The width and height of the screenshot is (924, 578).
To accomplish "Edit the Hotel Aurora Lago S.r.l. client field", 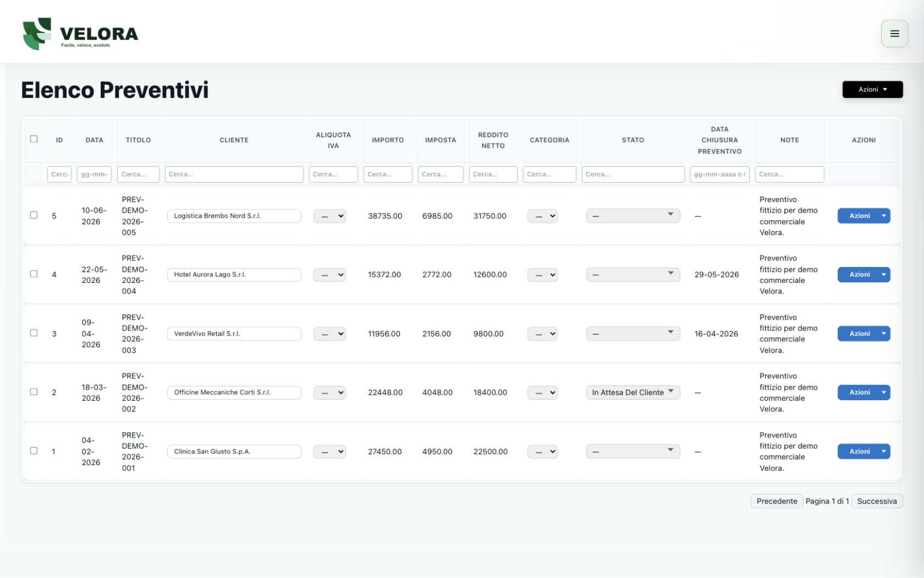I will point(234,275).
